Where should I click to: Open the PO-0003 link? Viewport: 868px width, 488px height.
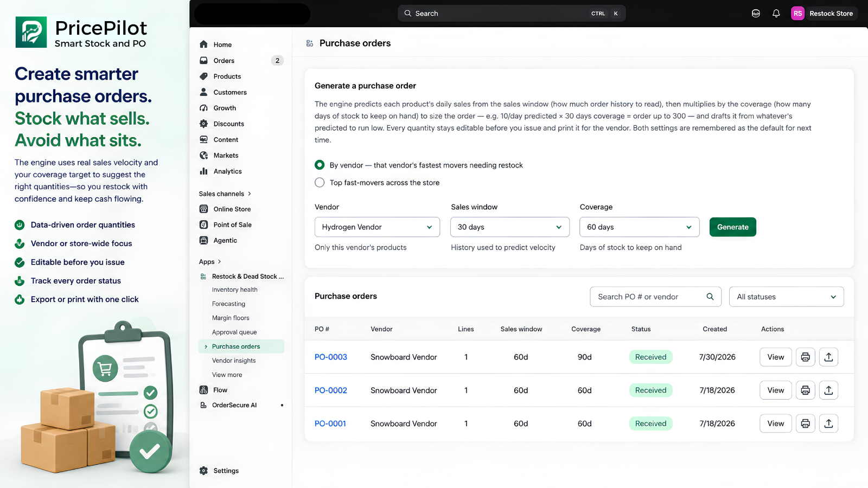click(x=331, y=357)
